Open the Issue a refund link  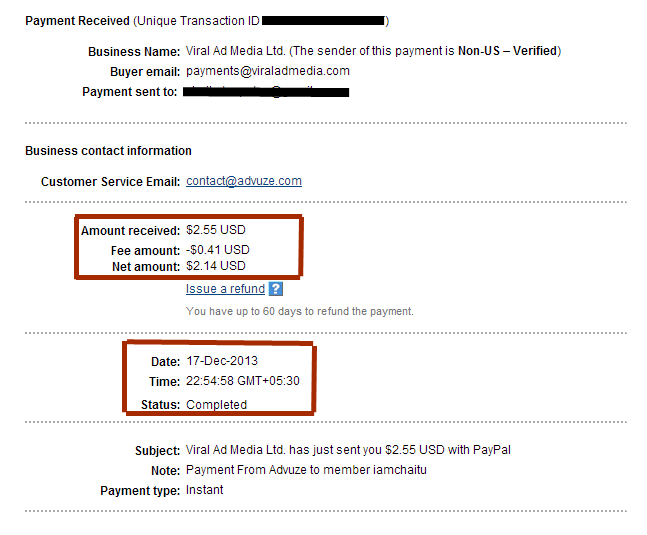[x=225, y=289]
